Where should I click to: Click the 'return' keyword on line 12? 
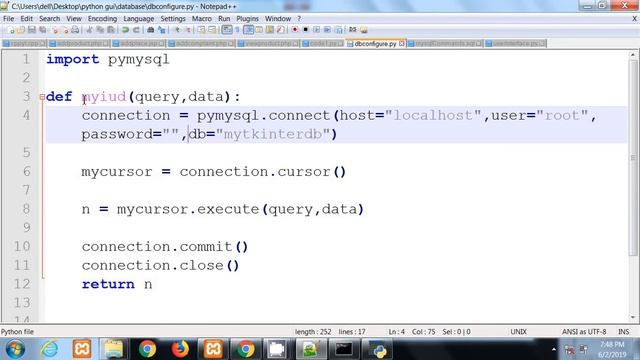pyautogui.click(x=108, y=284)
